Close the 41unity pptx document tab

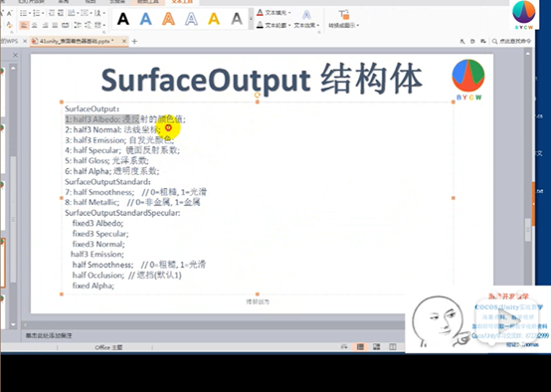(124, 41)
